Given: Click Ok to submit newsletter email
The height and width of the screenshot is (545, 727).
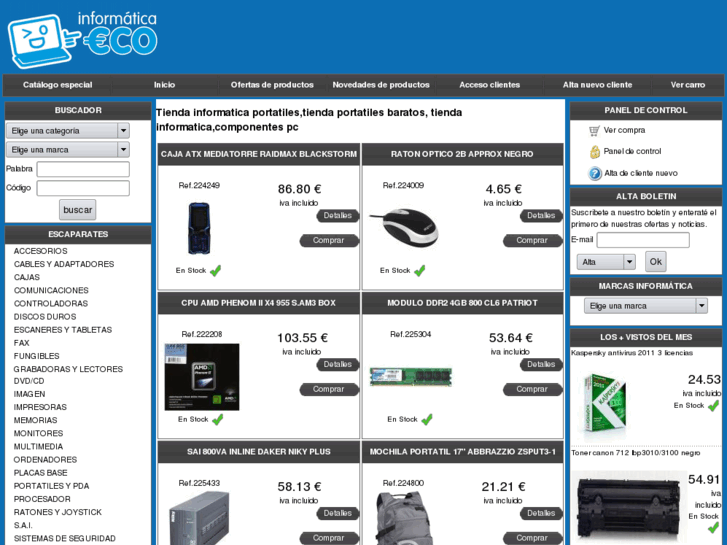Looking at the screenshot, I should [x=656, y=262].
